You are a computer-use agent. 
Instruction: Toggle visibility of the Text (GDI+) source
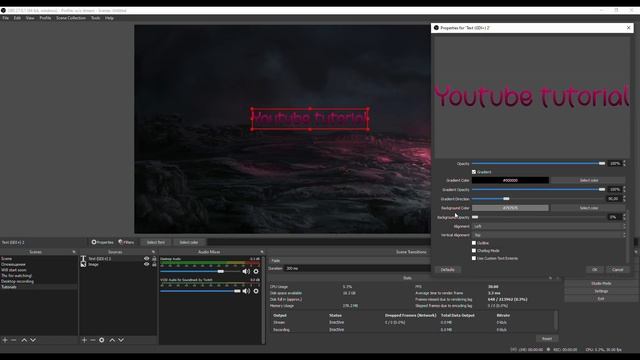(x=147, y=258)
